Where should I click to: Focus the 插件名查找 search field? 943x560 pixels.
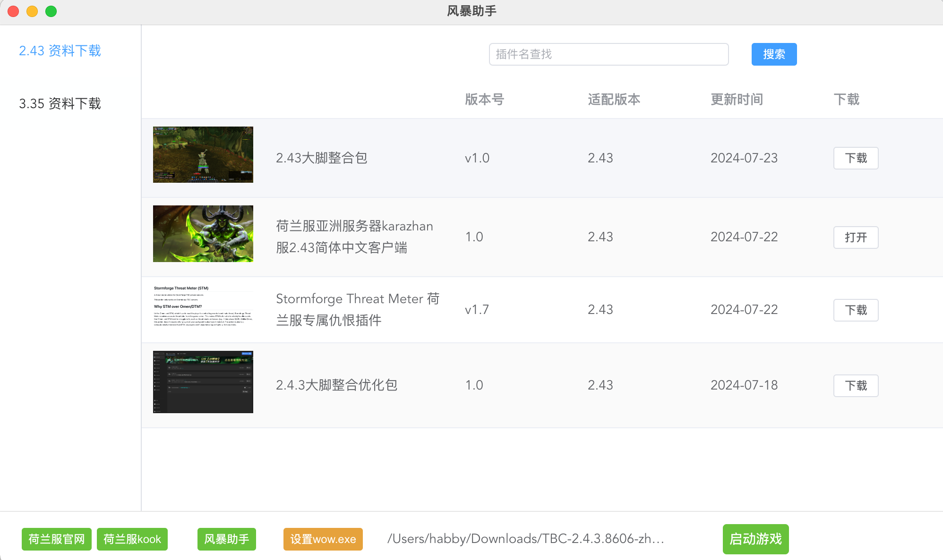click(609, 54)
